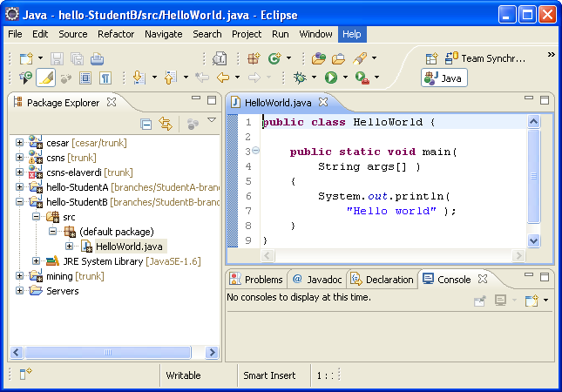Open the Run button dropdown arrow
562x392 pixels.
[x=345, y=78]
